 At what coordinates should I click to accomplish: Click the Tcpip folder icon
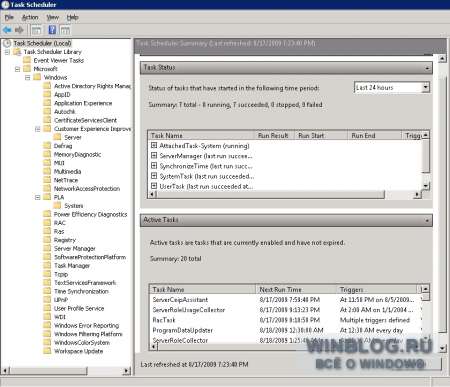[47, 274]
